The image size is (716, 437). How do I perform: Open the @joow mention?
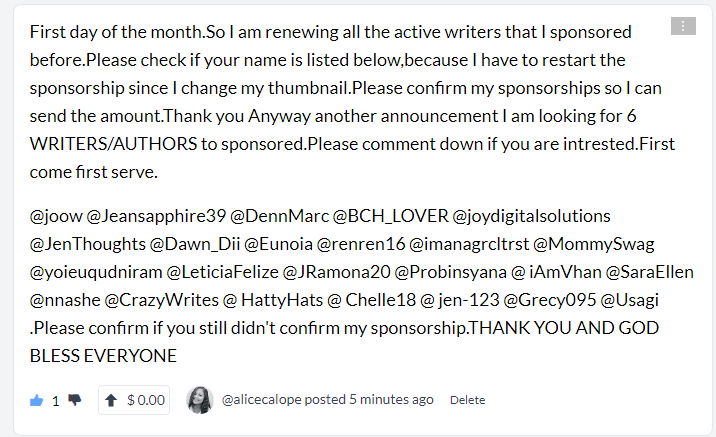click(56, 216)
